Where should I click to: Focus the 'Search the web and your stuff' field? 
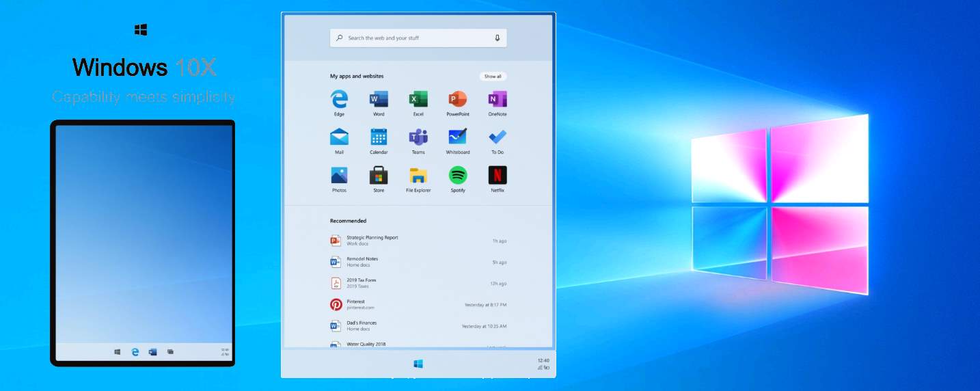[x=418, y=38]
